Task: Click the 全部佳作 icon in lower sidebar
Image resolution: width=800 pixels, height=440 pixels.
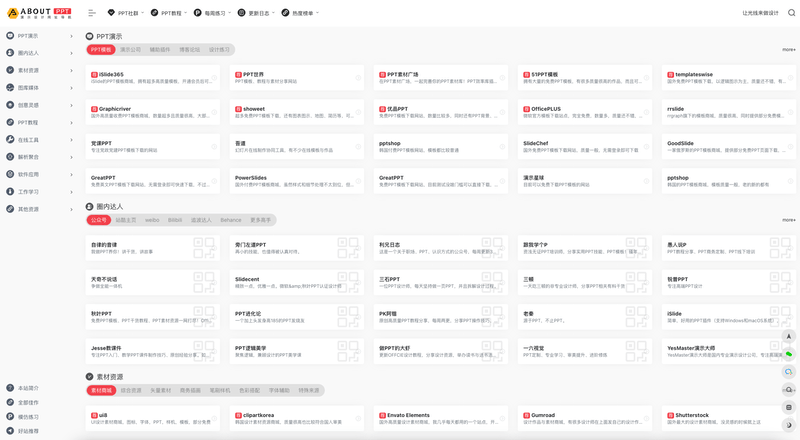Action: click(x=10, y=402)
